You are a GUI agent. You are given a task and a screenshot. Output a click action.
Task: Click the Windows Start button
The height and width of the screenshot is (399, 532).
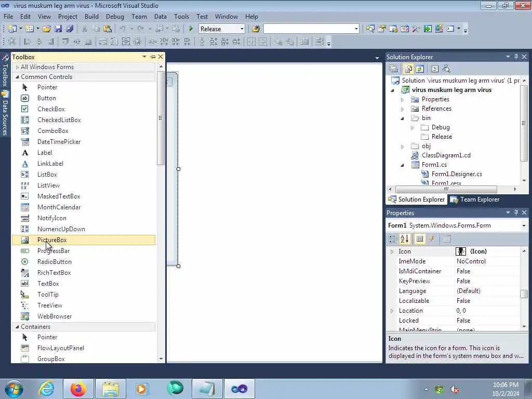[14, 389]
